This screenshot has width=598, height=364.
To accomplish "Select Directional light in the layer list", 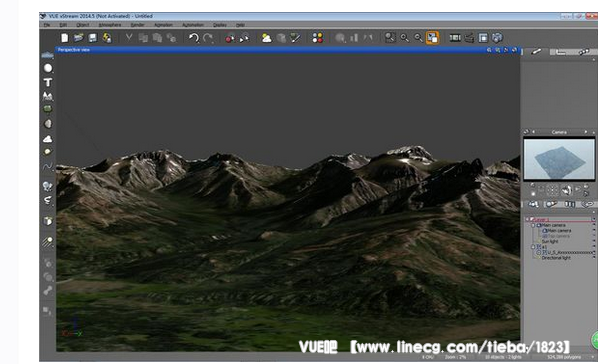I will tap(556, 258).
